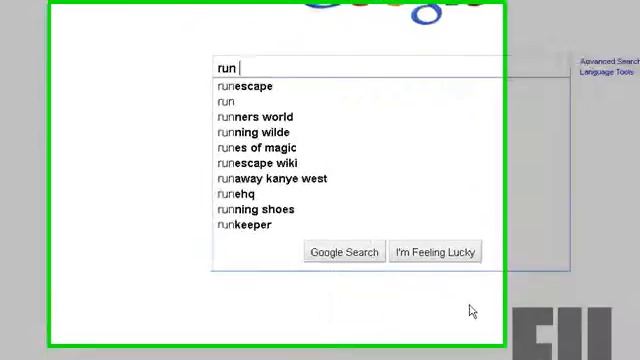Choose the "runescape wiki" suggestion
640x360 pixels.
[x=257, y=163]
